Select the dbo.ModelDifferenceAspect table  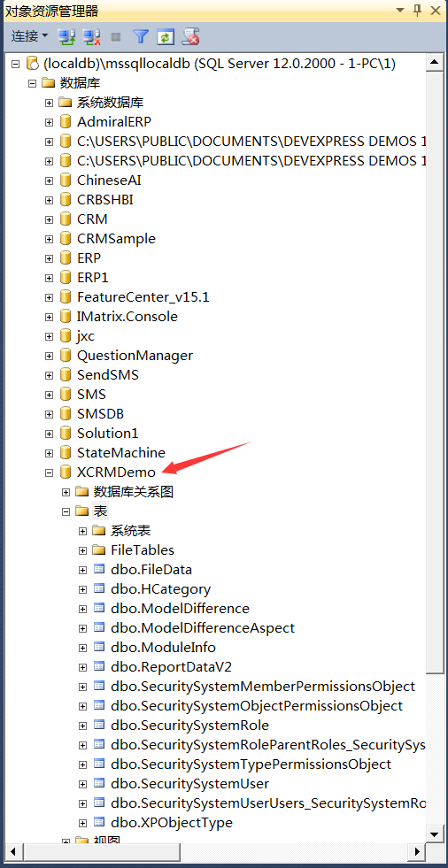pos(203,627)
